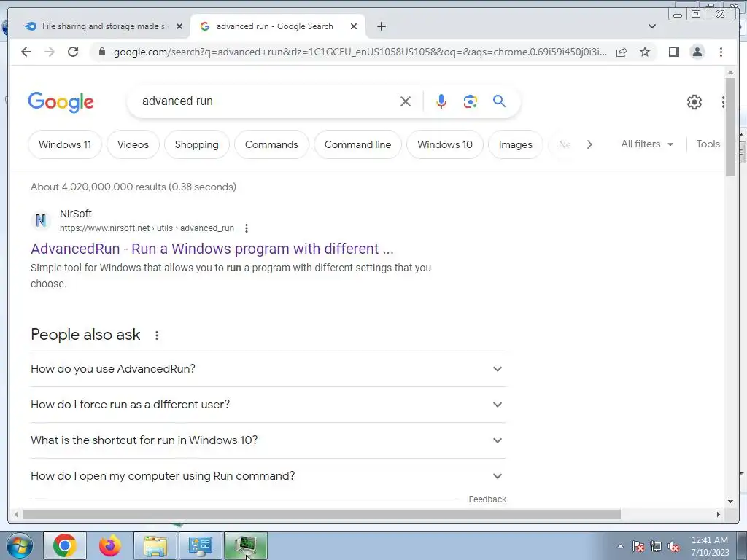Filter results by Commands
747x560 pixels.
click(271, 144)
